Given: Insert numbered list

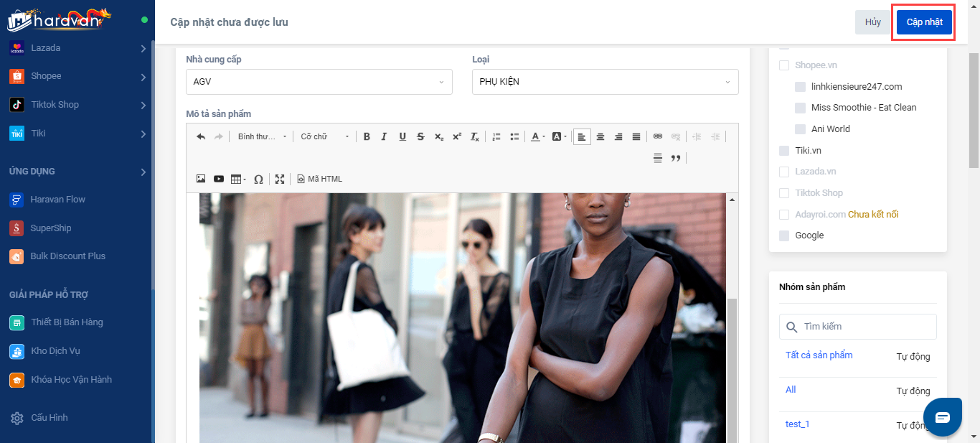Looking at the screenshot, I should click(x=496, y=136).
